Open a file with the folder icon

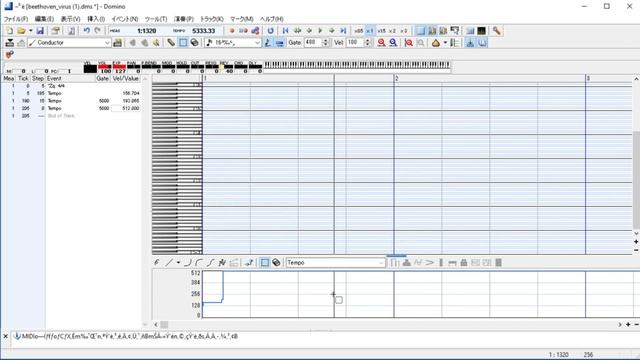point(21,31)
